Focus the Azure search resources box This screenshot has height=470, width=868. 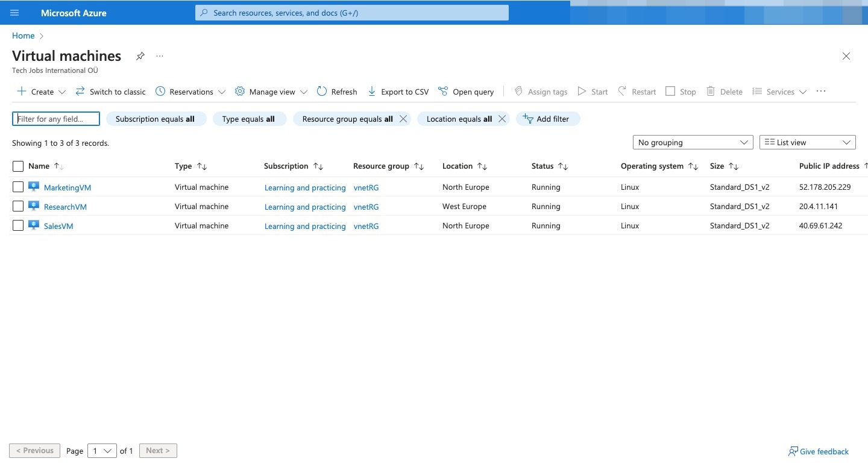(x=352, y=13)
